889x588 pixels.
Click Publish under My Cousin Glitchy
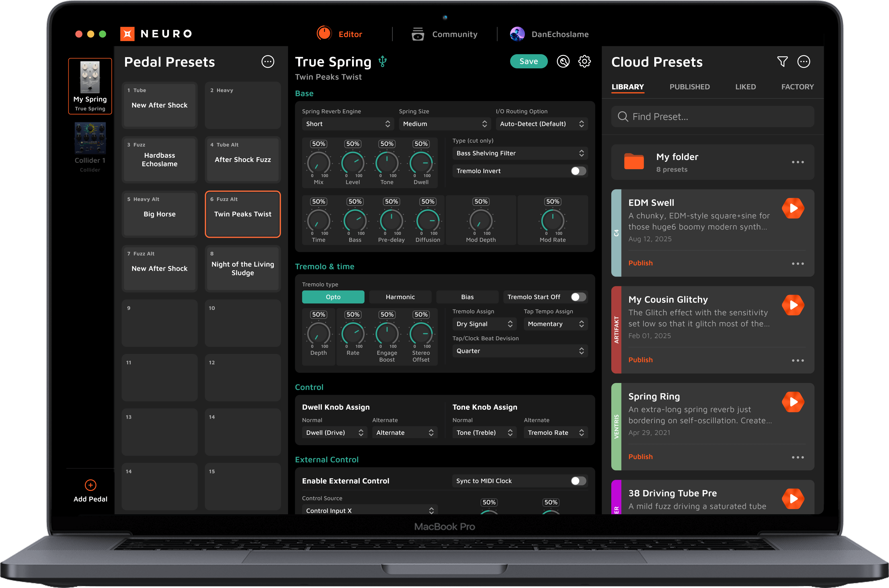tap(640, 360)
